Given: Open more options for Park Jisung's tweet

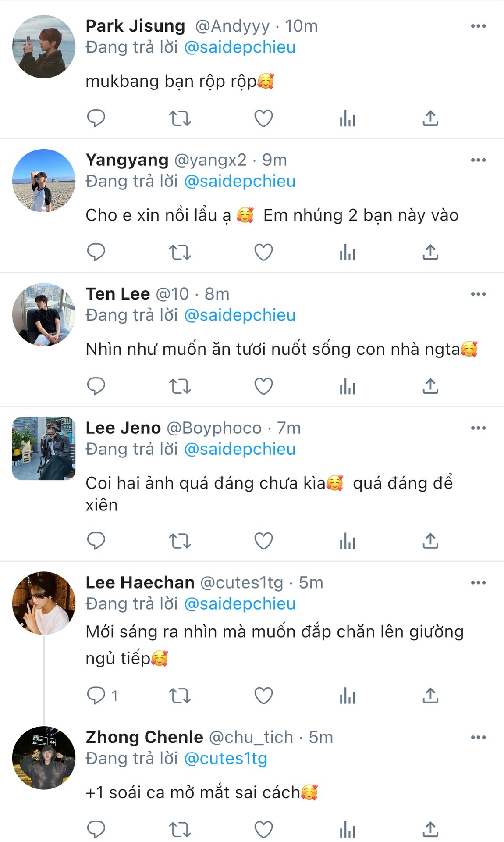Looking at the screenshot, I should 478,26.
